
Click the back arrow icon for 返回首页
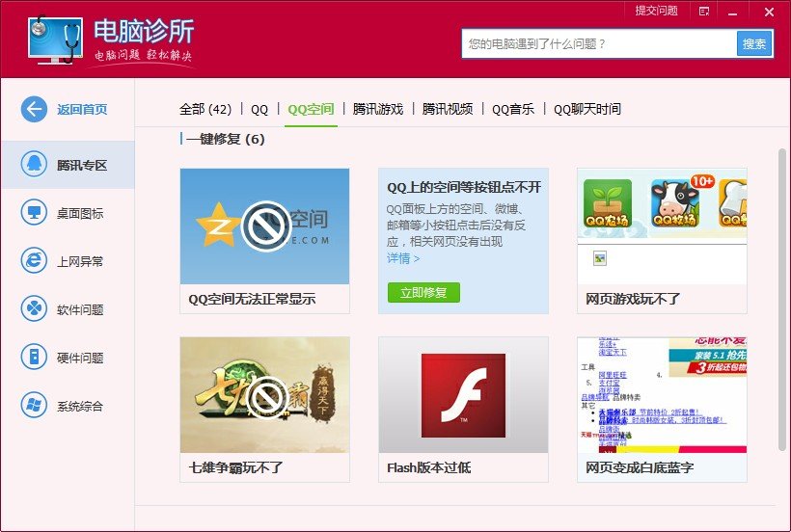click(x=34, y=109)
